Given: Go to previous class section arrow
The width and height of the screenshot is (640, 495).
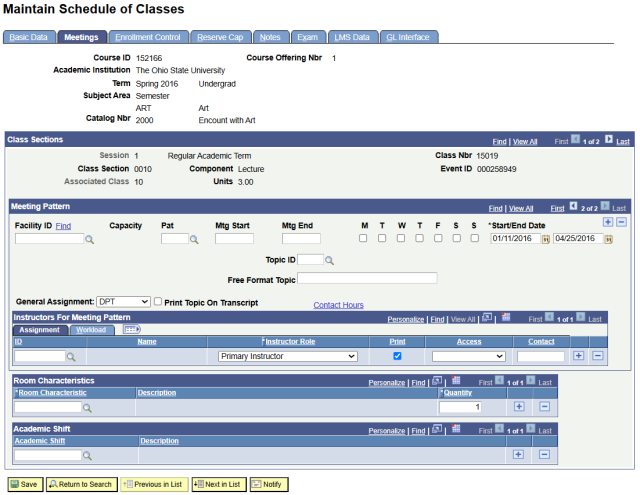Looking at the screenshot, I should (575, 139).
